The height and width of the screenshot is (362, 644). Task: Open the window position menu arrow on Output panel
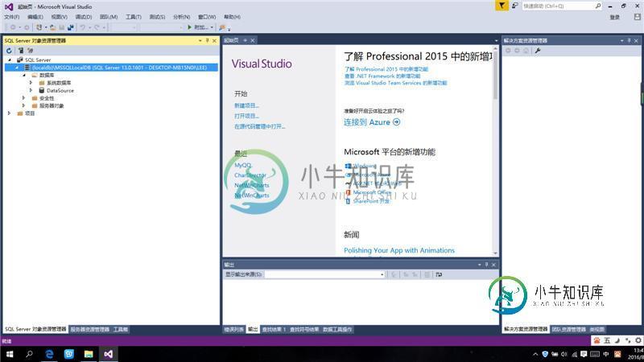(x=479, y=265)
